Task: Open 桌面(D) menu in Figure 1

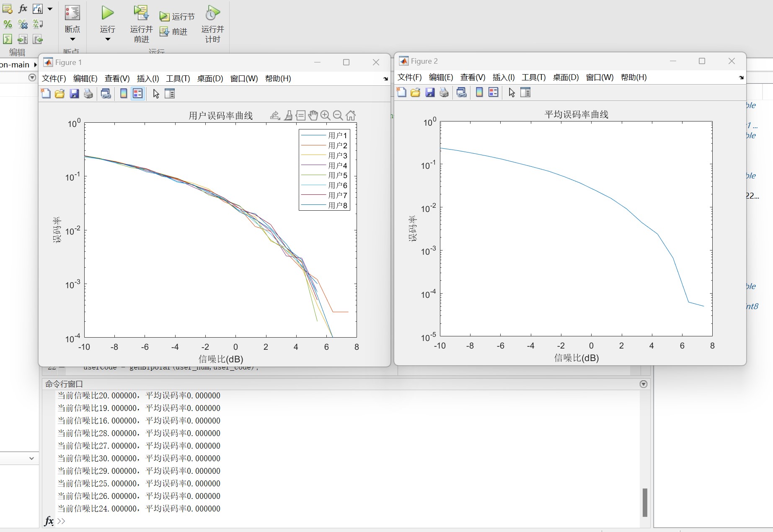Action: click(210, 78)
